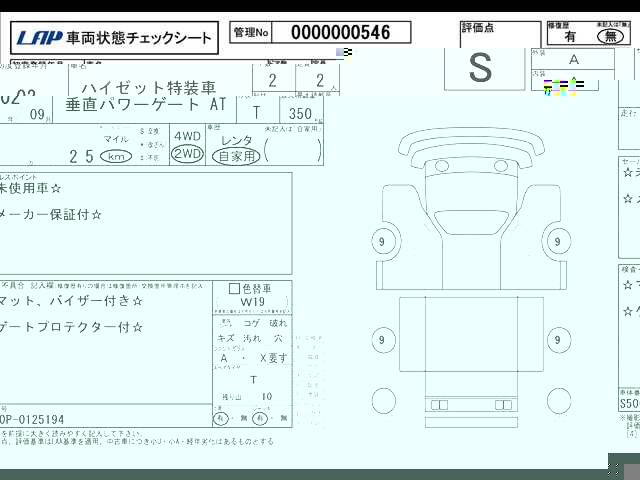This screenshot has height=480, width=640.
Task: Select the front-right tire circle marked 9
Action: click(x=558, y=241)
